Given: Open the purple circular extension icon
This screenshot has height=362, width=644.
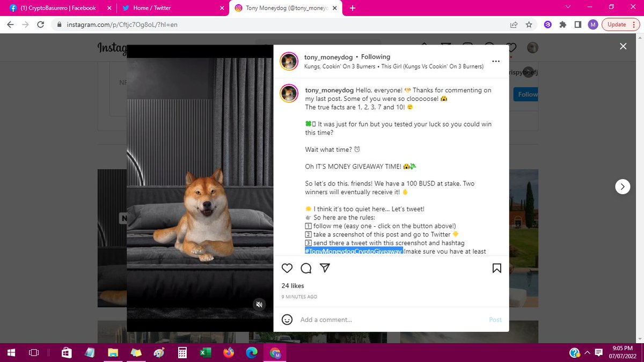Looking at the screenshot, I should [548, 25].
